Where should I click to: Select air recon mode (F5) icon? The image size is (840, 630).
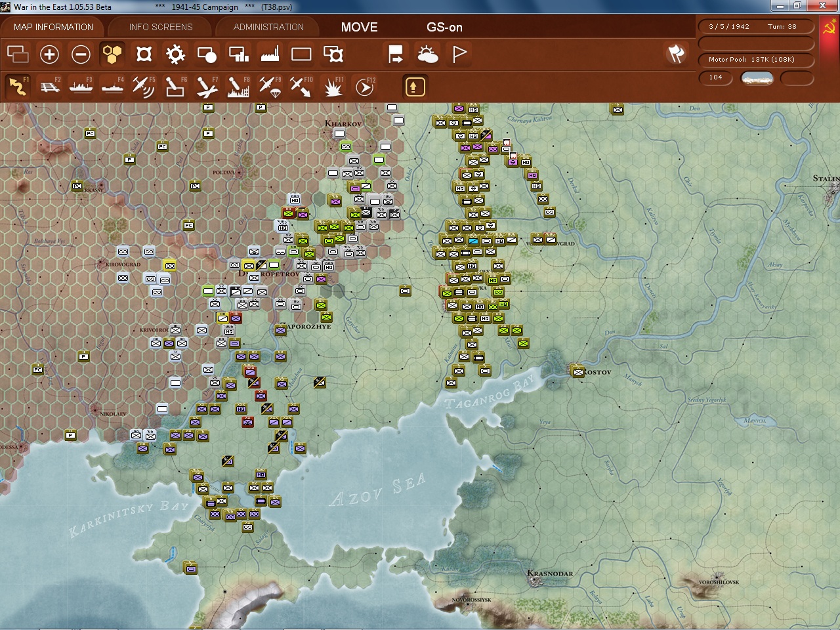click(x=144, y=86)
